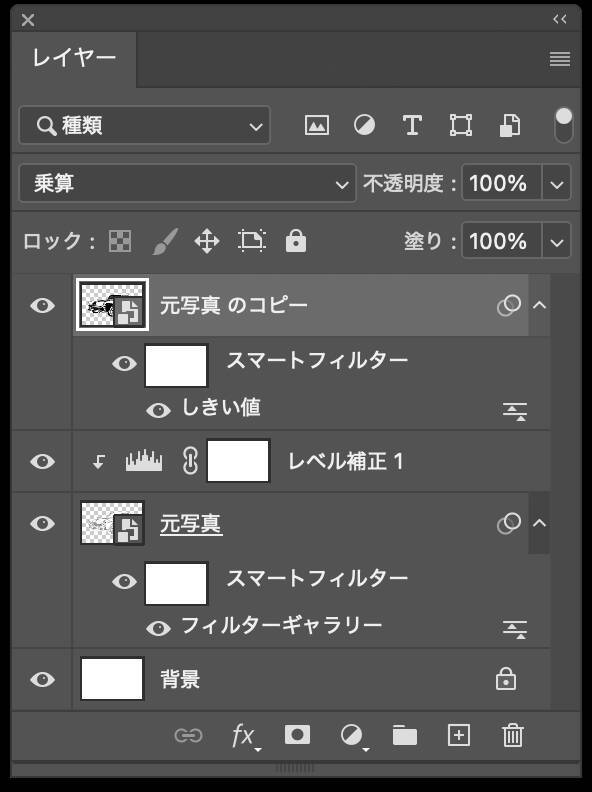This screenshot has width=592, height=792.
Task: Open the 乗算 blend mode dropdown
Action: 187,183
